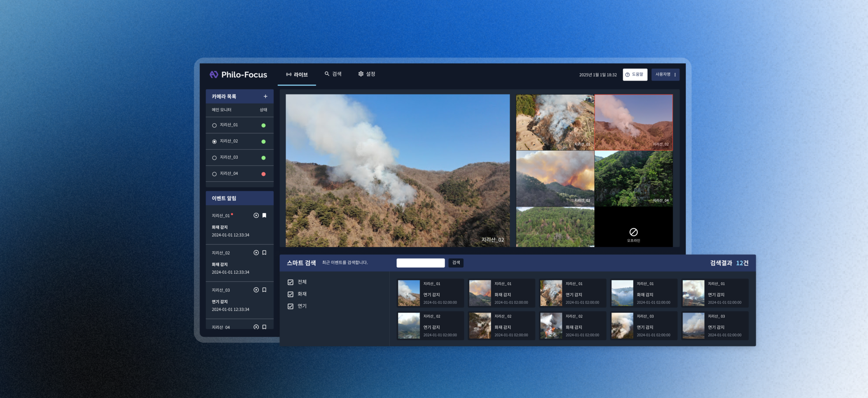Uncheck the 전체 filter checkbox
The image size is (868, 398).
click(x=291, y=282)
